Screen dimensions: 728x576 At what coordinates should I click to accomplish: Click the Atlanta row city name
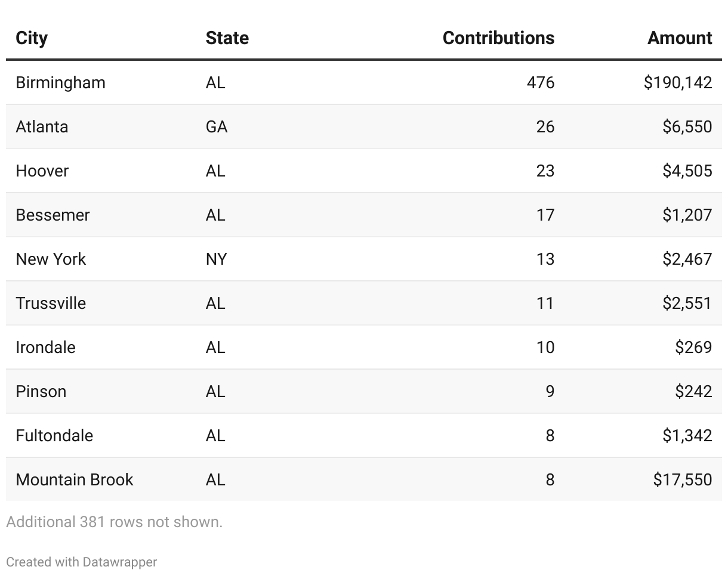pyautogui.click(x=42, y=126)
